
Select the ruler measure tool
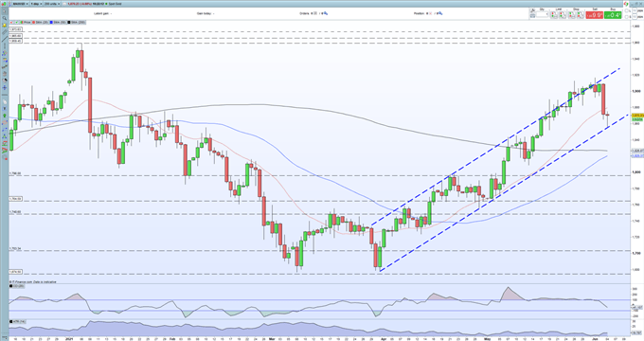click(x=5, y=32)
